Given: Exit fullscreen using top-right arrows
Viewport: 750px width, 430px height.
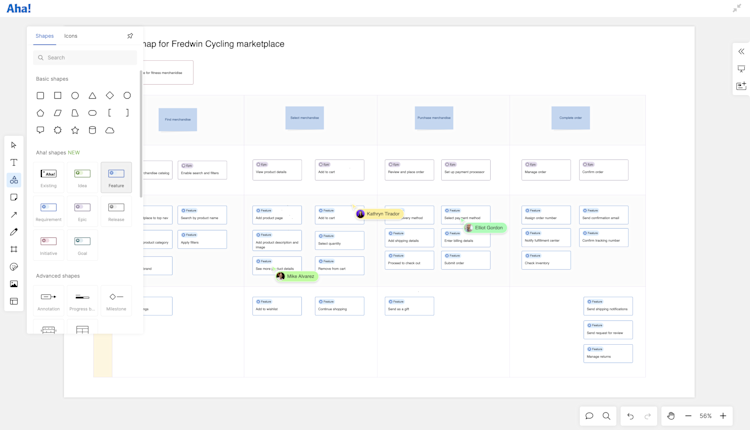Looking at the screenshot, I should click(x=737, y=9).
